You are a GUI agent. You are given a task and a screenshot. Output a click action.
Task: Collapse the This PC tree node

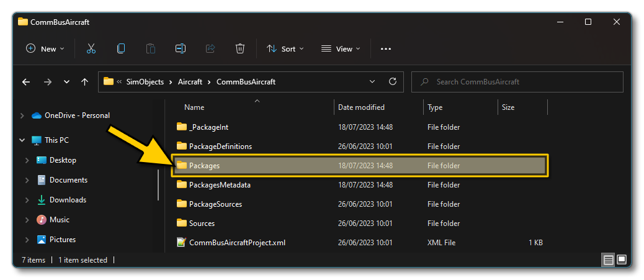coord(22,140)
